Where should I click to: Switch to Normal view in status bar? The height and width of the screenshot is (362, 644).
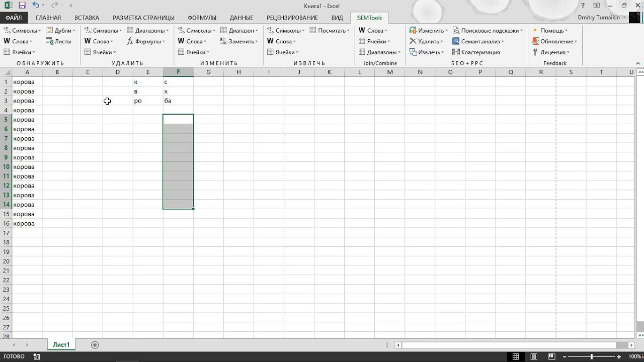click(x=516, y=356)
